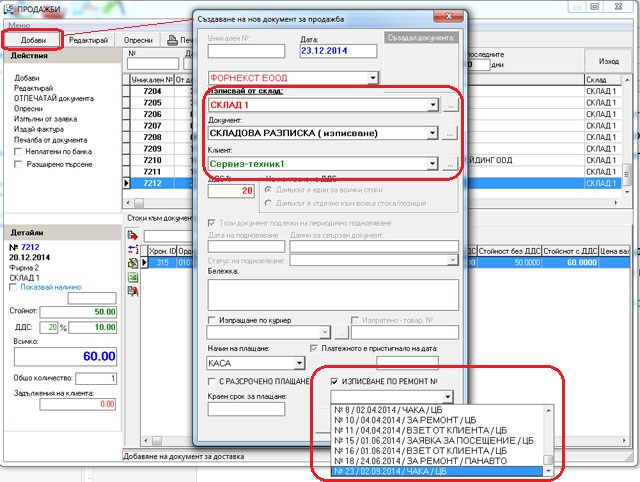Expand the Сервиз-техник1 client dropdown
This screenshot has height=482, width=640.
432,163
